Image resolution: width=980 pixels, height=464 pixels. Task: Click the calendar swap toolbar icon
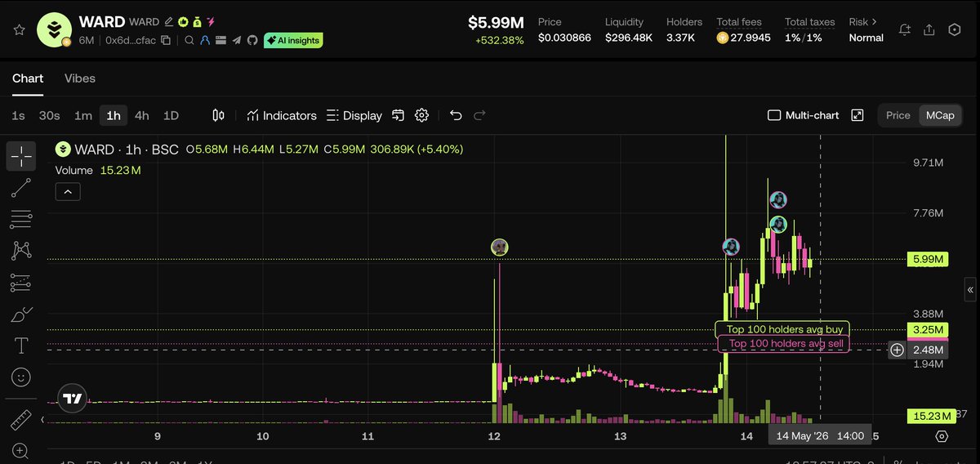point(399,115)
